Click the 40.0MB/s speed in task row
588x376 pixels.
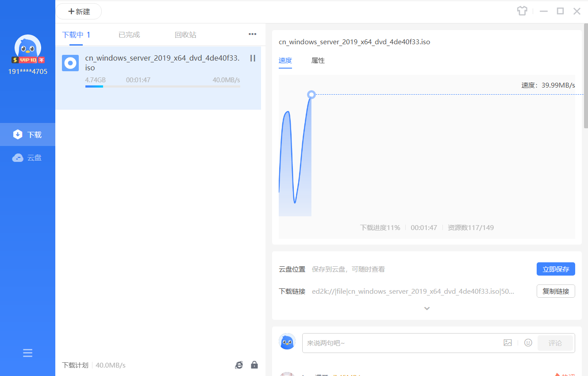click(226, 80)
